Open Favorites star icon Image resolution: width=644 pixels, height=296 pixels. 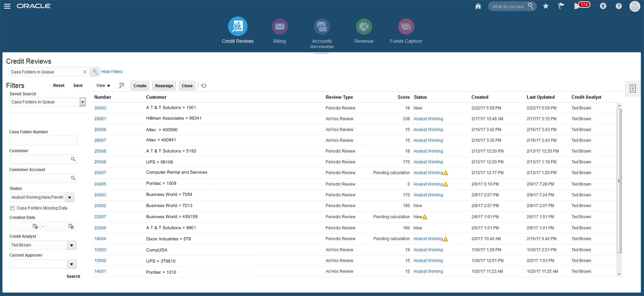point(546,6)
